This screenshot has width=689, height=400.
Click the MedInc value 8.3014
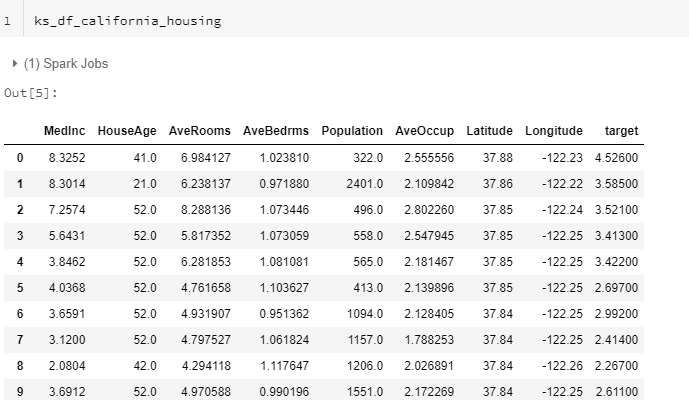(x=67, y=184)
